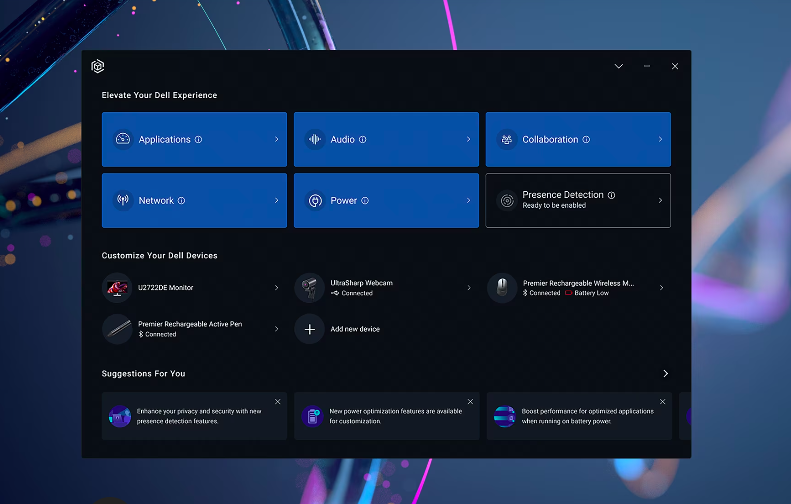This screenshot has height=504, width=791.
Task: Dismiss the boost performance suggestion card
Action: [x=662, y=402]
